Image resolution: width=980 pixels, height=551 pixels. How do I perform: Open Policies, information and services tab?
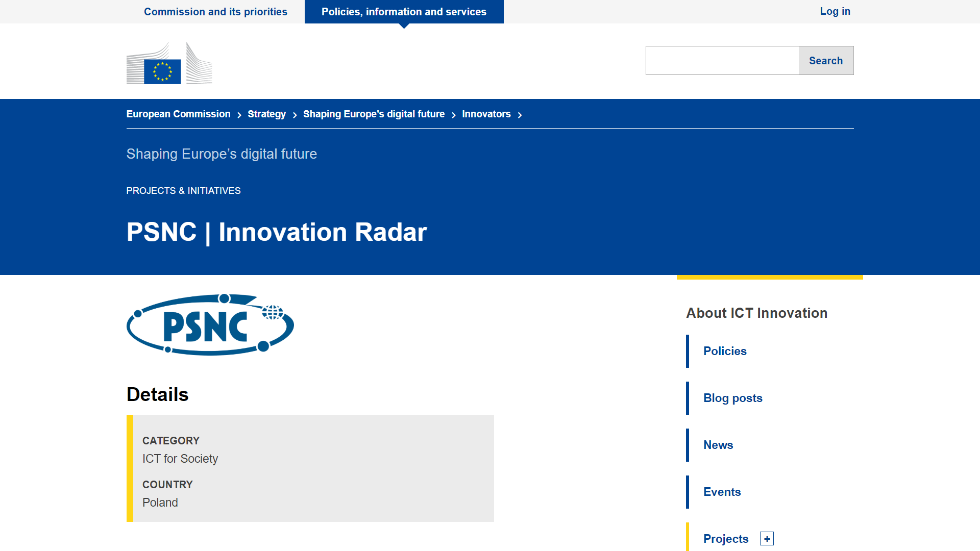pyautogui.click(x=404, y=12)
